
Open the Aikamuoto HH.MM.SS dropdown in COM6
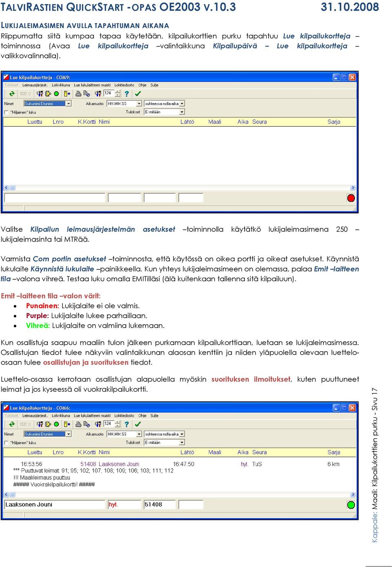139,434
